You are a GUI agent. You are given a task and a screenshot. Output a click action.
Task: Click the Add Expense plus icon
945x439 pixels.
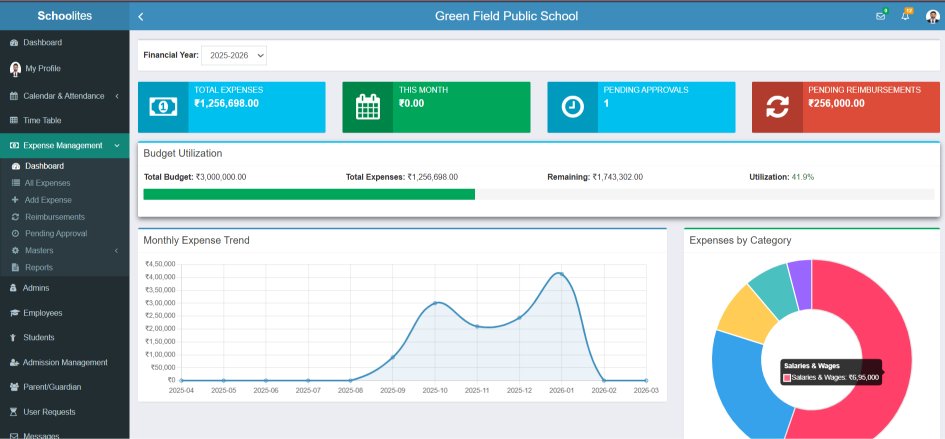coord(15,200)
